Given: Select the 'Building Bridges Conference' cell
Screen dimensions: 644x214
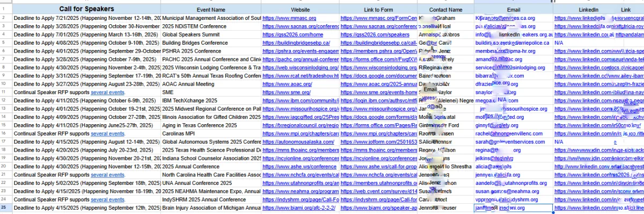Looking at the screenshot, I should pyautogui.click(x=211, y=42).
